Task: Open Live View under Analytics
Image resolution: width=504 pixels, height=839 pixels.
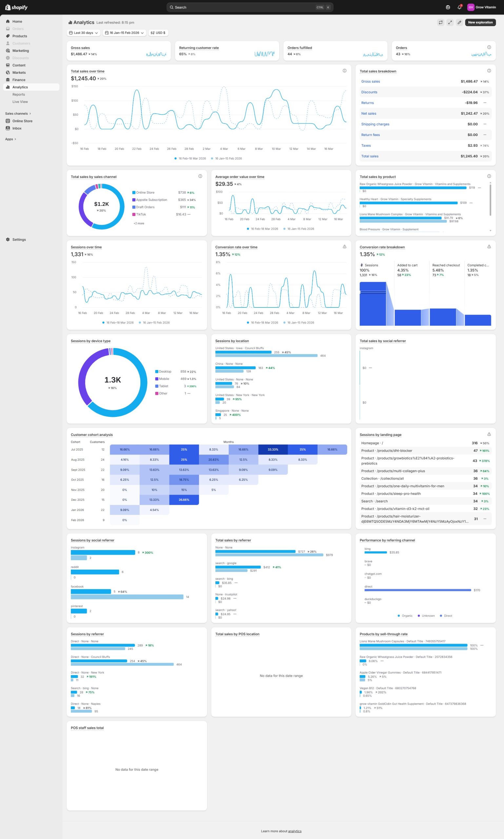Action: [x=20, y=102]
